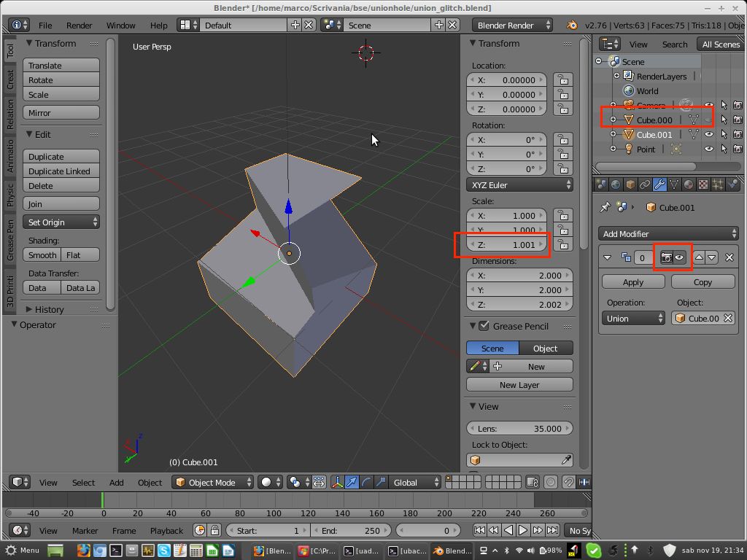Toggle modifier render camera button

666,257
